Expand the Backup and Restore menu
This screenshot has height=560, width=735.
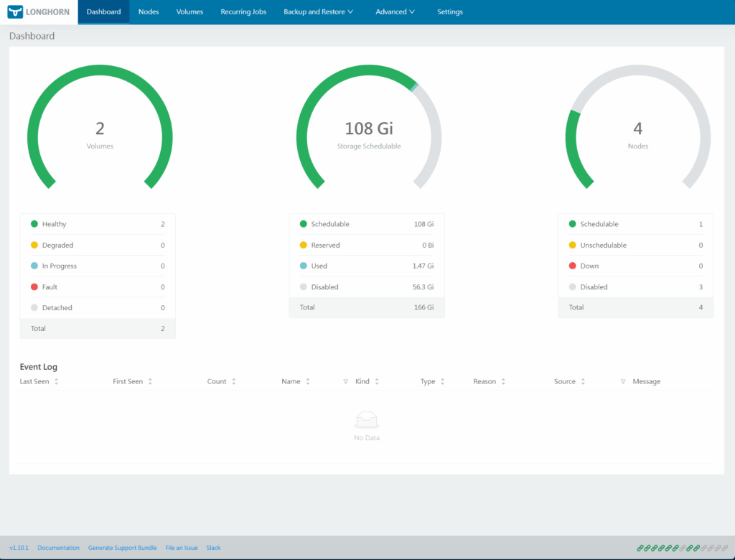(318, 12)
